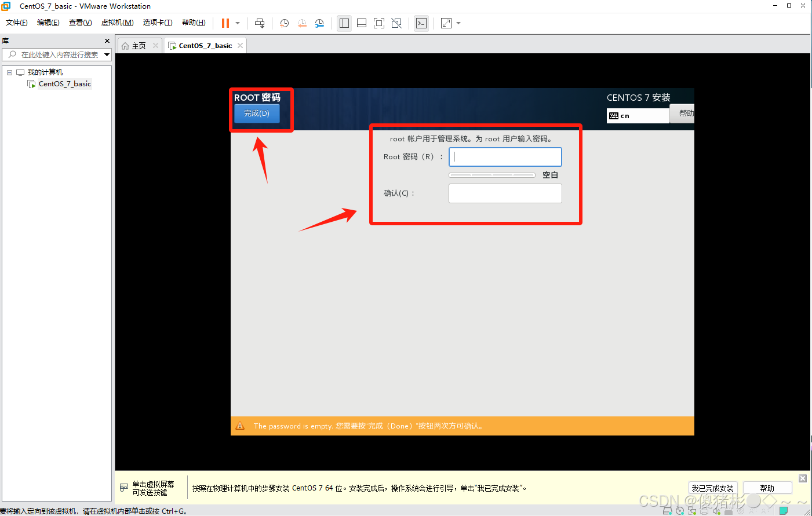Click the 空白 password strength label

(x=550, y=175)
